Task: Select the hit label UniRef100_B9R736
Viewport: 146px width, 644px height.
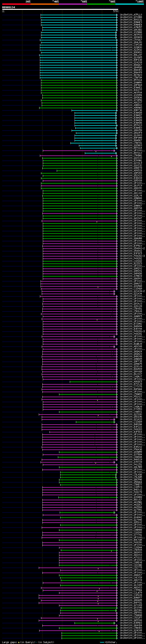Action: 131,110
